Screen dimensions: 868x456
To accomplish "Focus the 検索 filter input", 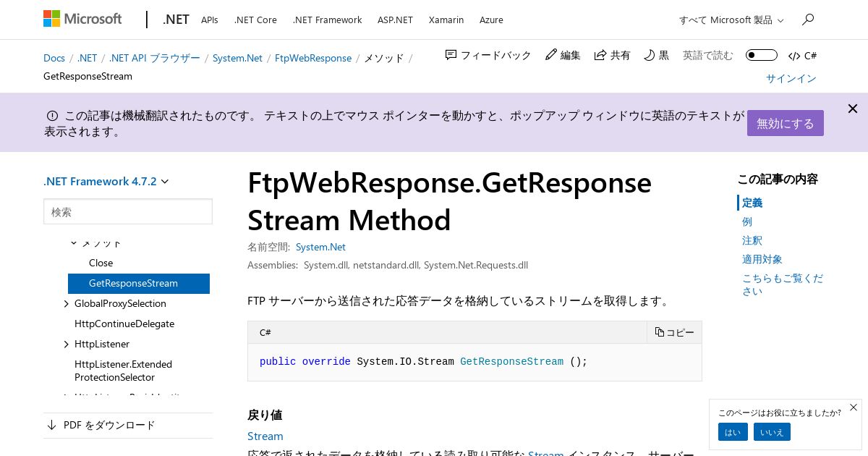I will (128, 212).
